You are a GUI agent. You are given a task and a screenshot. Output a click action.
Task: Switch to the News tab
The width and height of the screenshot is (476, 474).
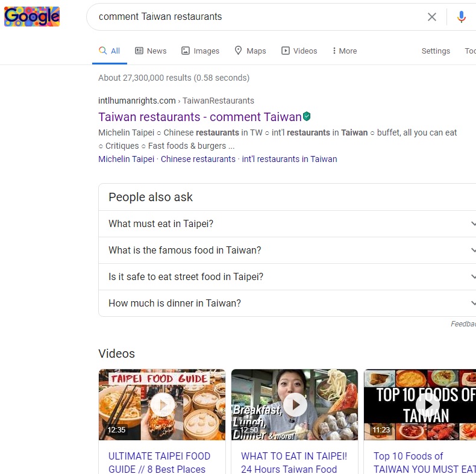[x=151, y=51]
